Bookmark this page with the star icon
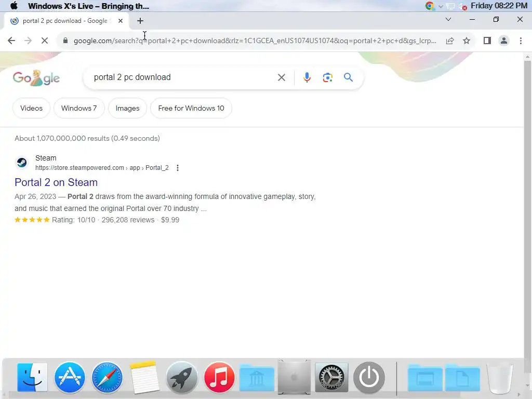The image size is (532, 399). pos(467,41)
